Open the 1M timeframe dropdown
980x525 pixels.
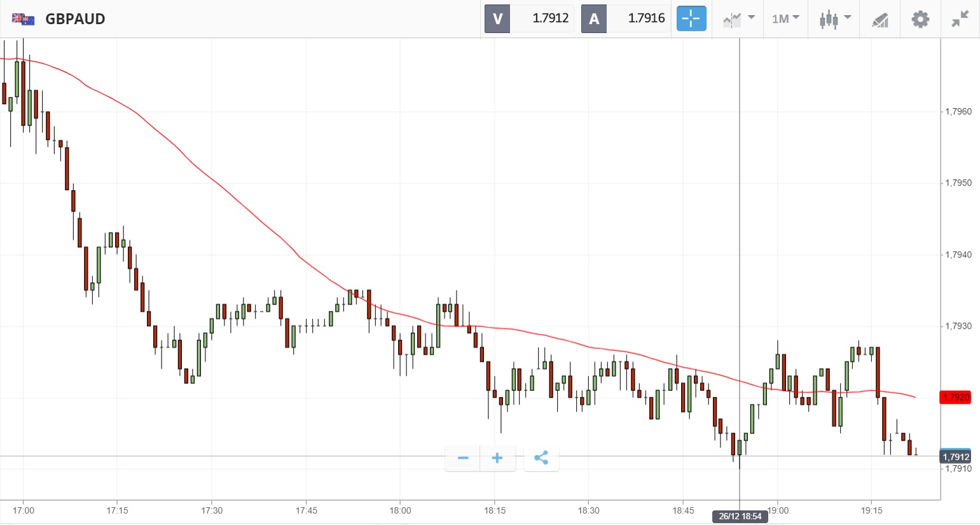click(785, 18)
